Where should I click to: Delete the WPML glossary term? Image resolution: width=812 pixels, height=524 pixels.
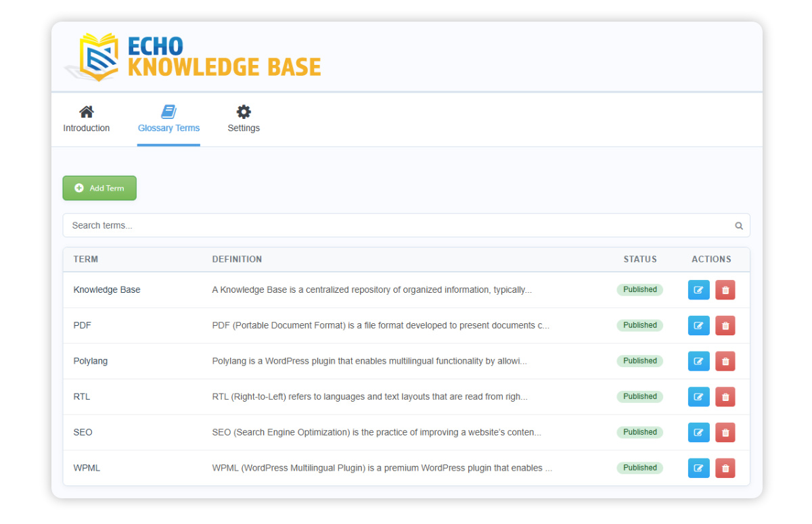[x=725, y=468]
